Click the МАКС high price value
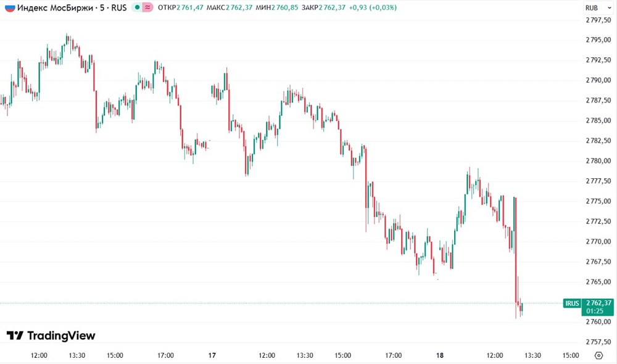The height and width of the screenshot is (364, 617). coord(239,8)
